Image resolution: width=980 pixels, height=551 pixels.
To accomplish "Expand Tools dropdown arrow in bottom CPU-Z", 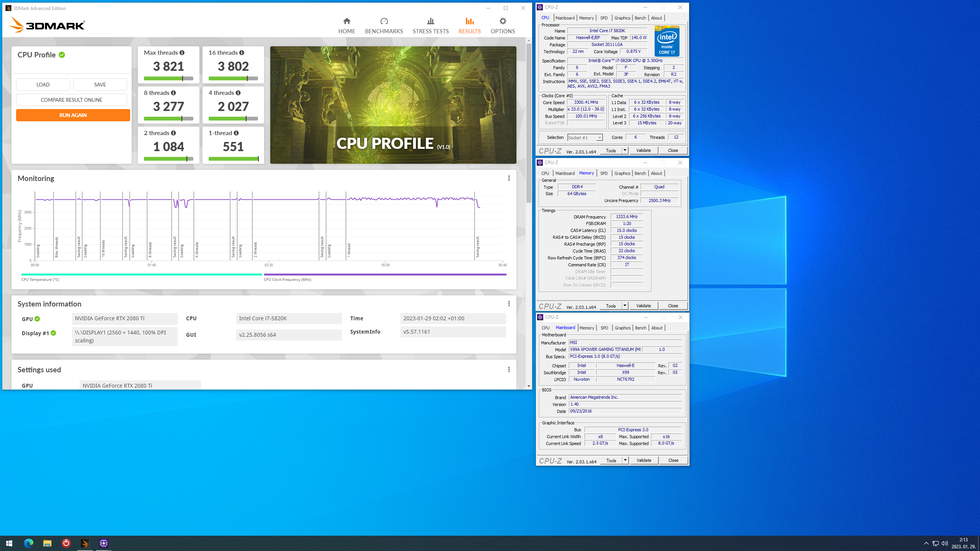I will pos(625,460).
